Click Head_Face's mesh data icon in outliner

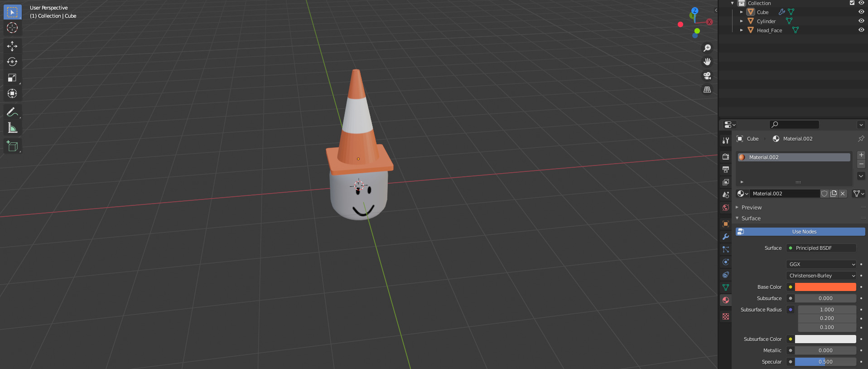click(796, 30)
